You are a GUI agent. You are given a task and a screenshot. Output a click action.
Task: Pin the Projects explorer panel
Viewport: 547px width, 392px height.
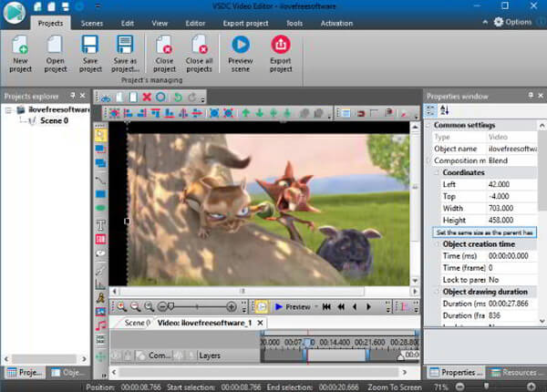(73, 96)
